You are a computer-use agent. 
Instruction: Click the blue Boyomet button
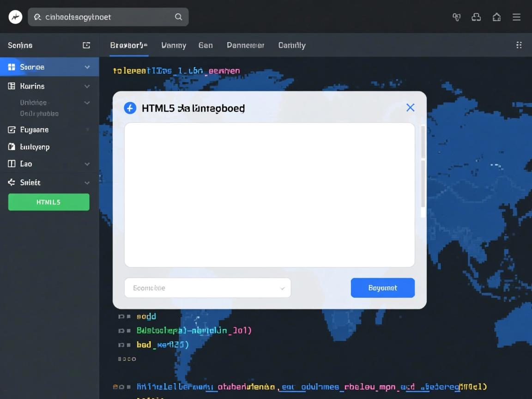point(382,288)
